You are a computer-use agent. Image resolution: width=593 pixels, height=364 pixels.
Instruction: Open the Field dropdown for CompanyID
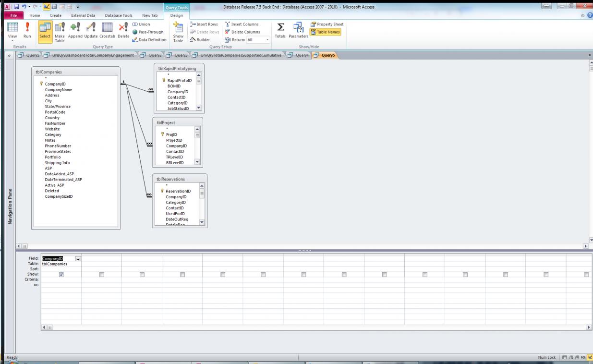click(78, 258)
